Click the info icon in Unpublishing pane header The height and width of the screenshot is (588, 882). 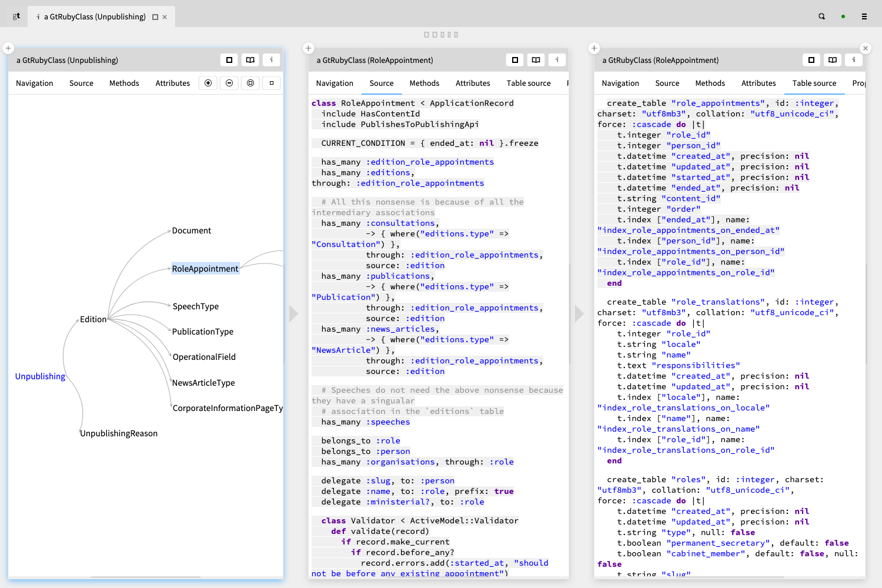[271, 60]
